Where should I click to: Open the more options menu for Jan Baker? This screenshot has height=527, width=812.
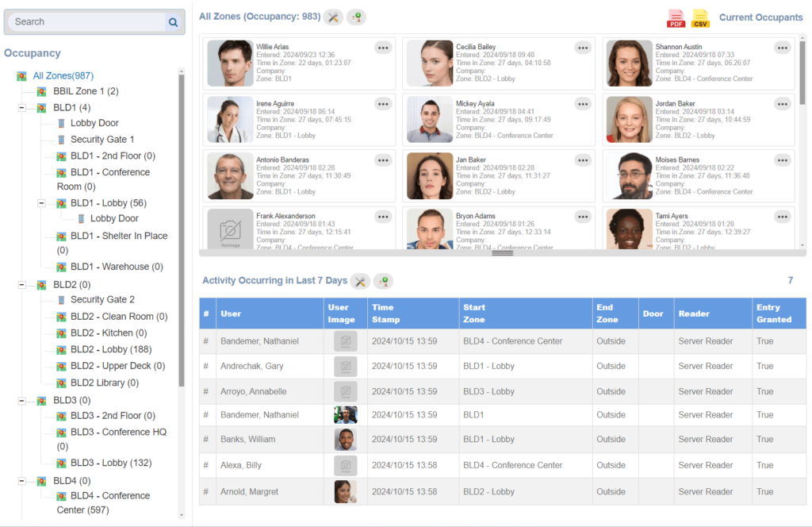(x=583, y=160)
